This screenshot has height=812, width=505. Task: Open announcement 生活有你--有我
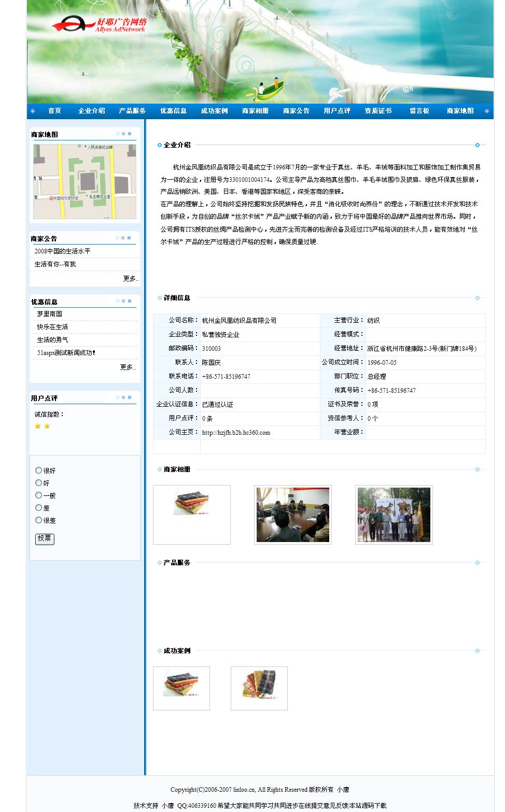55,264
